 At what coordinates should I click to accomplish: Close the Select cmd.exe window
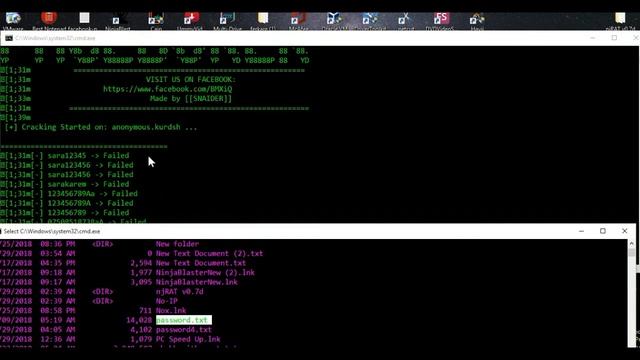pos(624,231)
